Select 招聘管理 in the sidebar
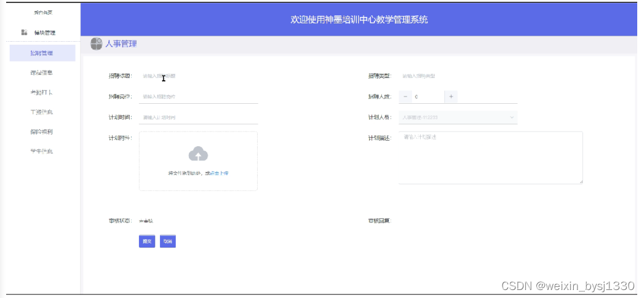644x298 pixels. [42, 53]
